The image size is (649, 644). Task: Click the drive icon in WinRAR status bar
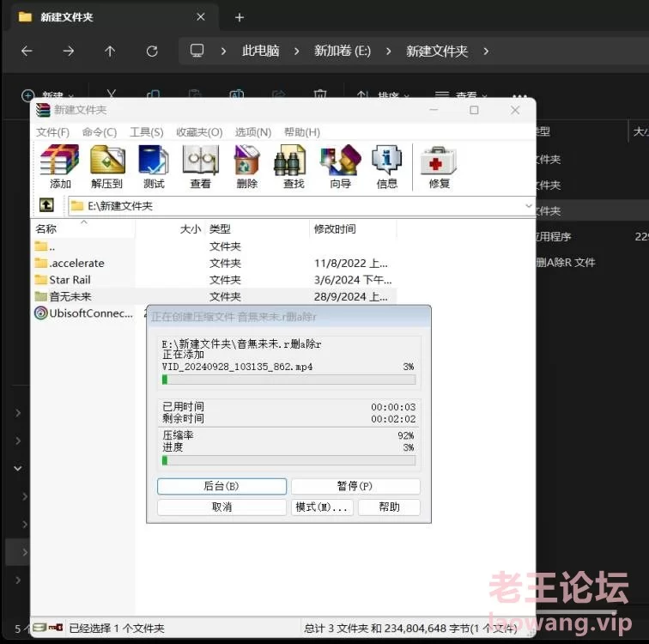pos(39,628)
